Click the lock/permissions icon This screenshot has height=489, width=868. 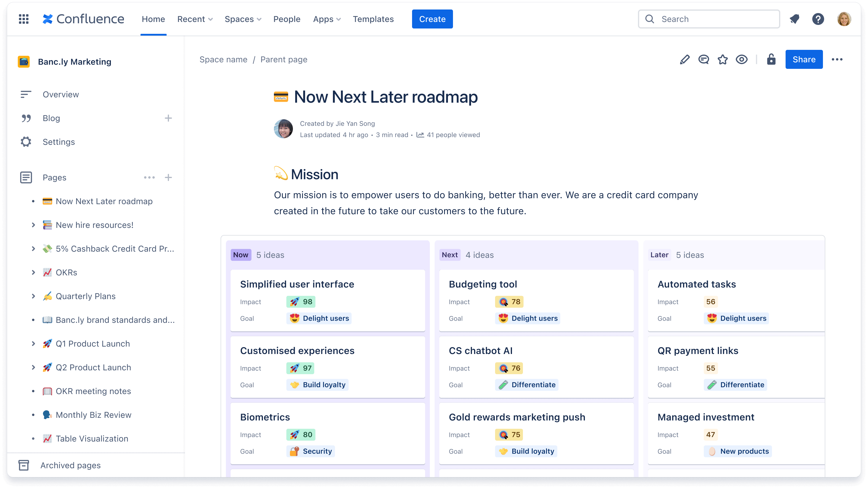point(771,59)
